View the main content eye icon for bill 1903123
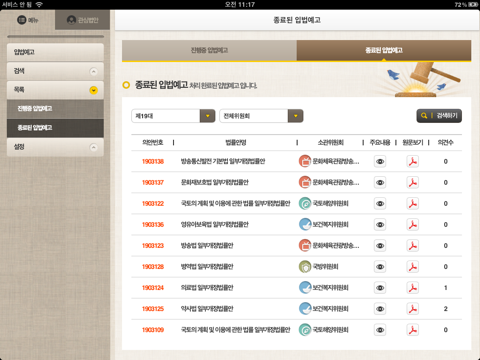The image size is (480, 360). pos(380,246)
